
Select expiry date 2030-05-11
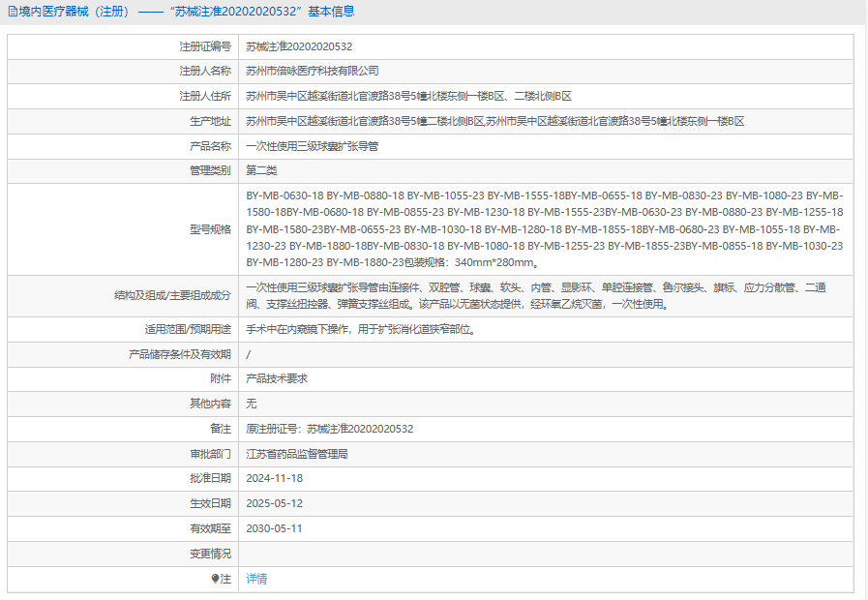tap(274, 529)
